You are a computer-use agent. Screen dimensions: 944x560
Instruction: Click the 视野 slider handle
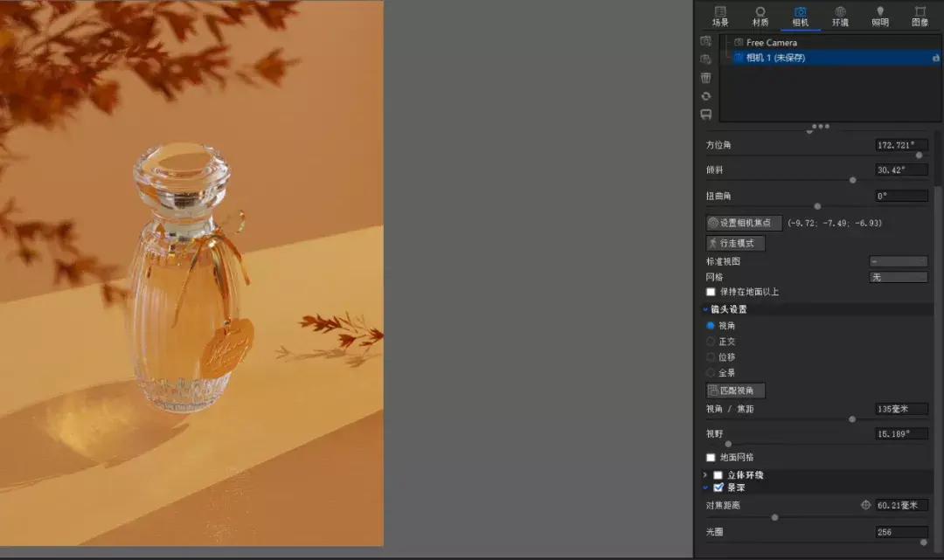(728, 444)
